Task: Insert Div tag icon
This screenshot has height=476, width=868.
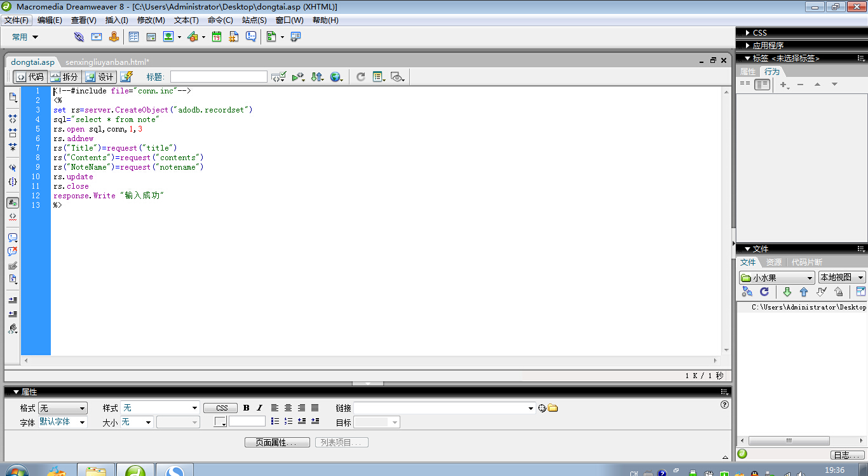Action: tap(151, 37)
